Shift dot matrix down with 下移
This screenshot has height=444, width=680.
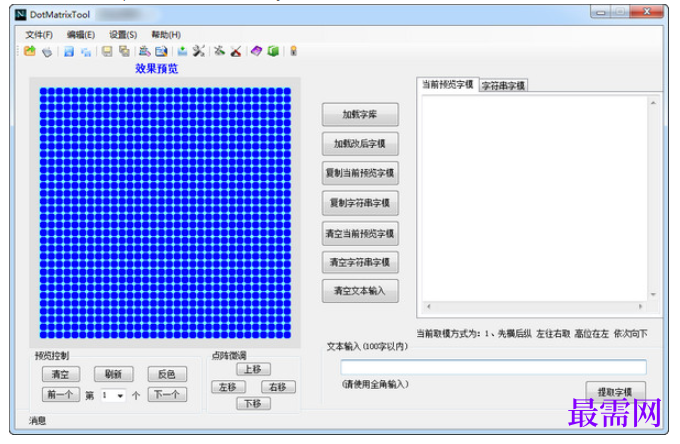tap(253, 404)
